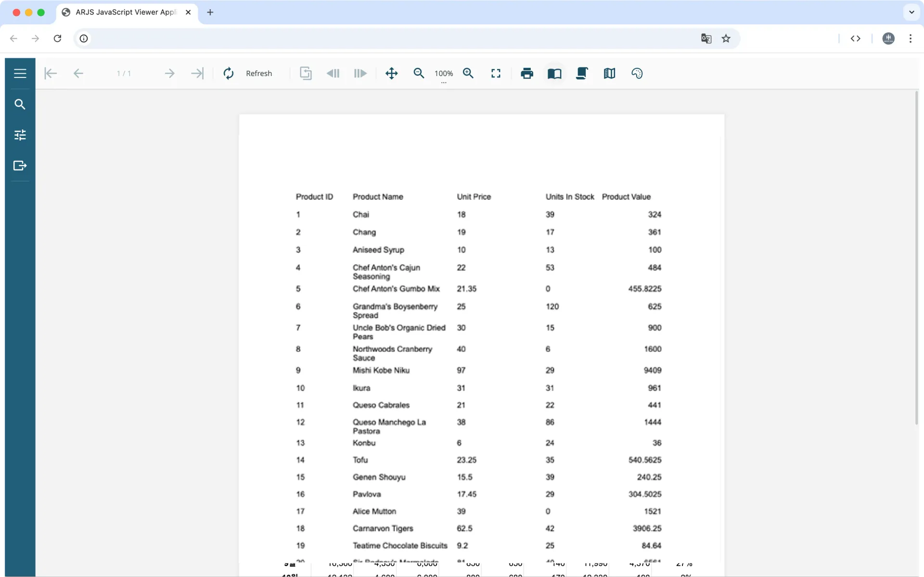Open the parameters panel sliders icon
This screenshot has width=924, height=577.
(20, 135)
